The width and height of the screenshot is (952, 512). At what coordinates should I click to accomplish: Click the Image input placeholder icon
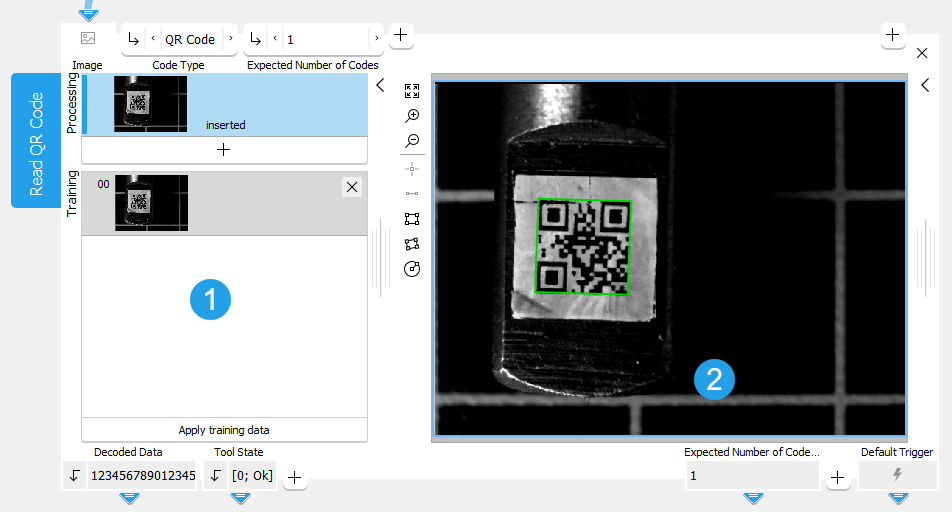[88, 39]
